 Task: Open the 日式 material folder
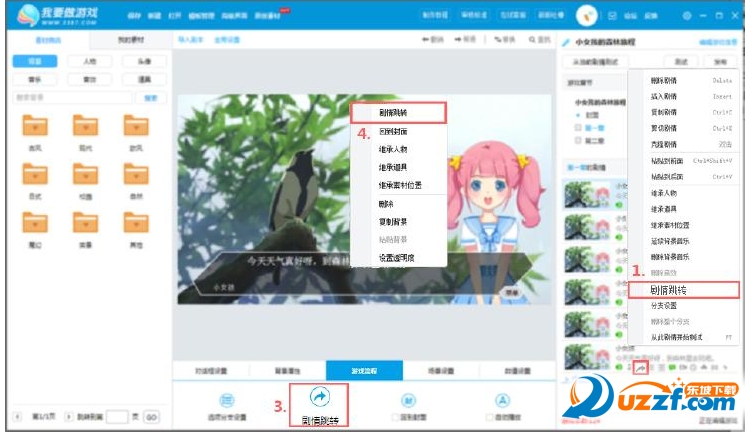point(35,174)
